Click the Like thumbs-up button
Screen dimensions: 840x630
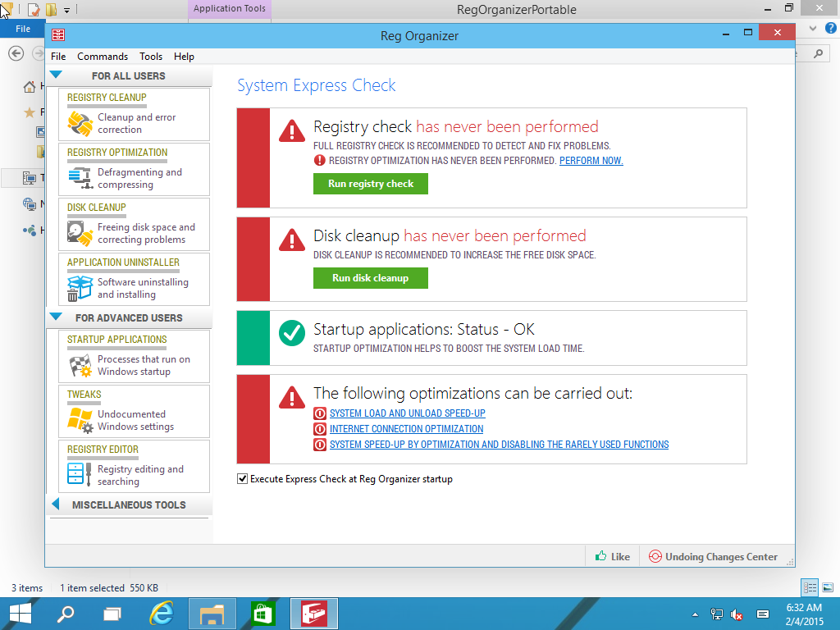[612, 556]
